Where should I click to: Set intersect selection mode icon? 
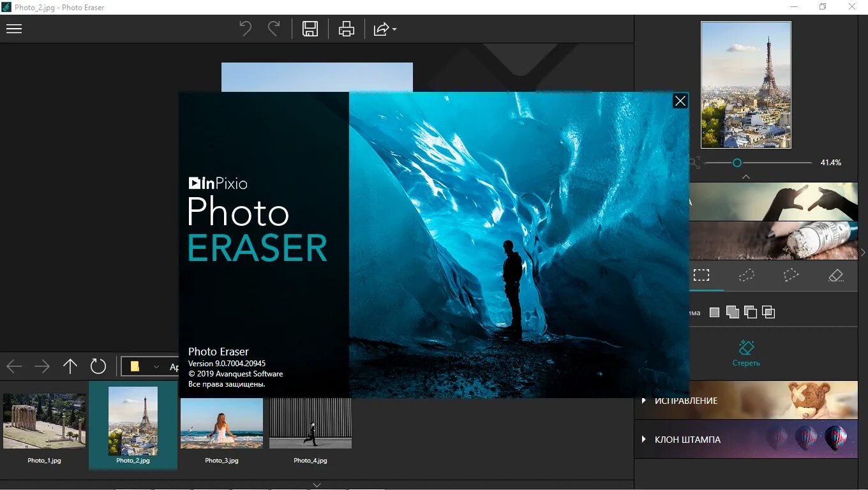click(x=768, y=312)
